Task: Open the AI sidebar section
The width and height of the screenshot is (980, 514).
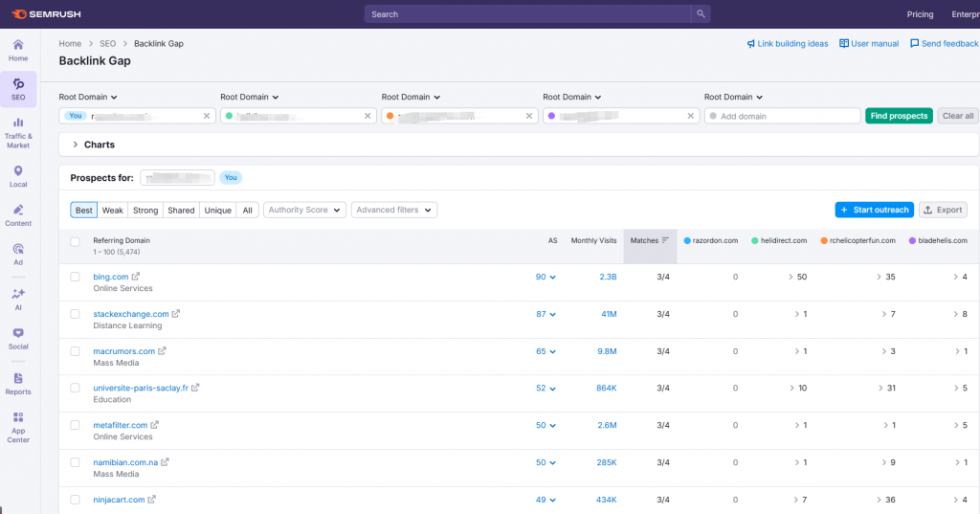Action: 18,300
